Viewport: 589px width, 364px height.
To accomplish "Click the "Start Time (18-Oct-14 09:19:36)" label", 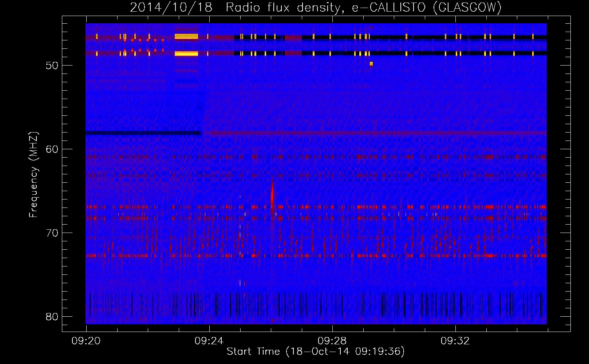I will (x=316, y=352).
